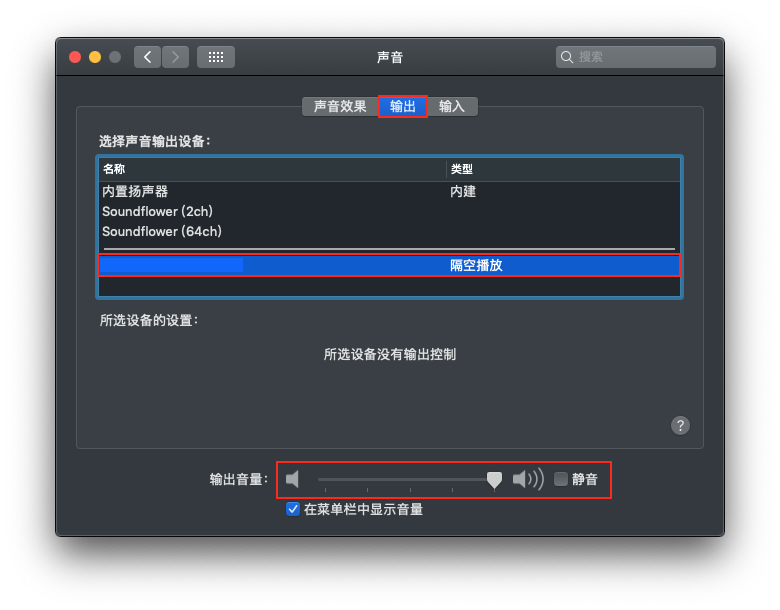Choose Soundflower (64ch) as output
The height and width of the screenshot is (610, 780).
pos(161,231)
